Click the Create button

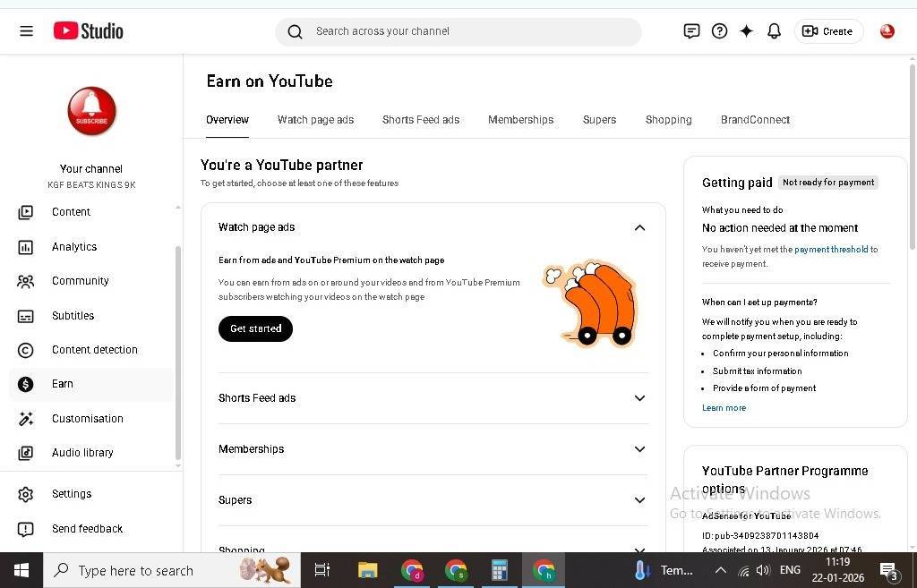point(828,31)
